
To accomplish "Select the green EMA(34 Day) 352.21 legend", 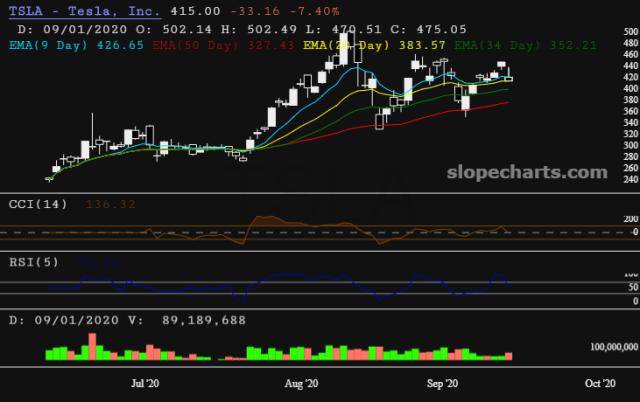I will (x=525, y=45).
